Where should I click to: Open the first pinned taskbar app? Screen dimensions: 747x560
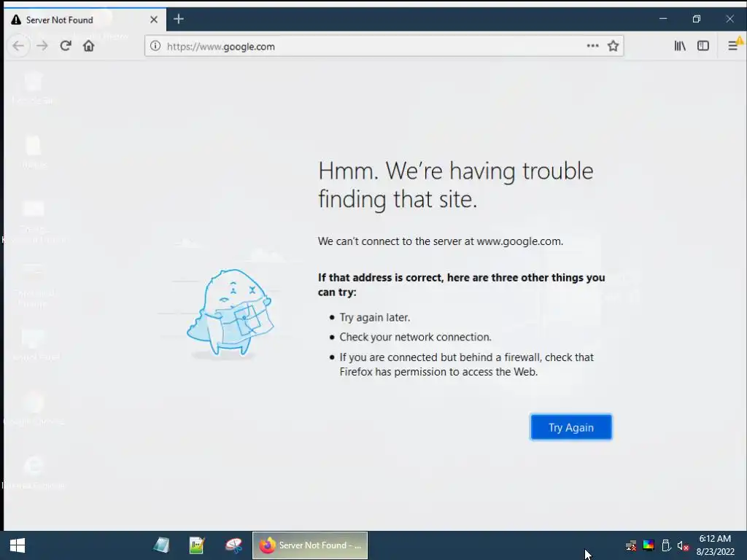[161, 545]
